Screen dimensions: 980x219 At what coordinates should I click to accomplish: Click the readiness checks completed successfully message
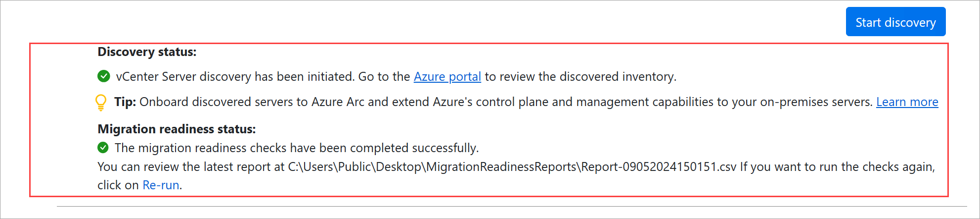pos(297,148)
